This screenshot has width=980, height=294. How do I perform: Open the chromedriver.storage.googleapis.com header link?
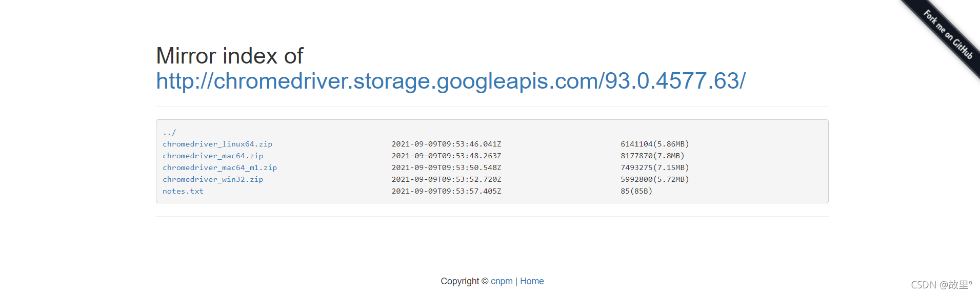pos(451,81)
